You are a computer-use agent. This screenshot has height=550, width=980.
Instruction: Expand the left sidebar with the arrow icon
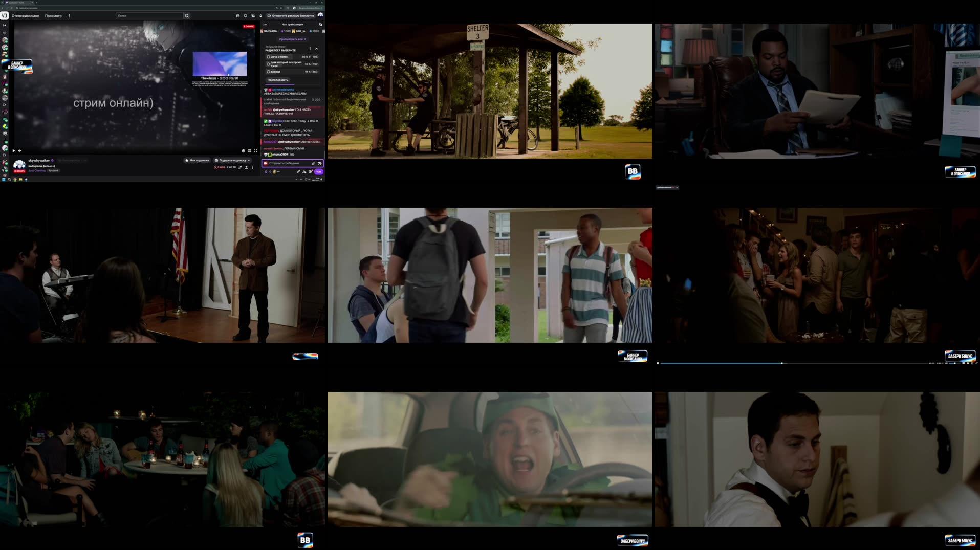[x=5, y=25]
